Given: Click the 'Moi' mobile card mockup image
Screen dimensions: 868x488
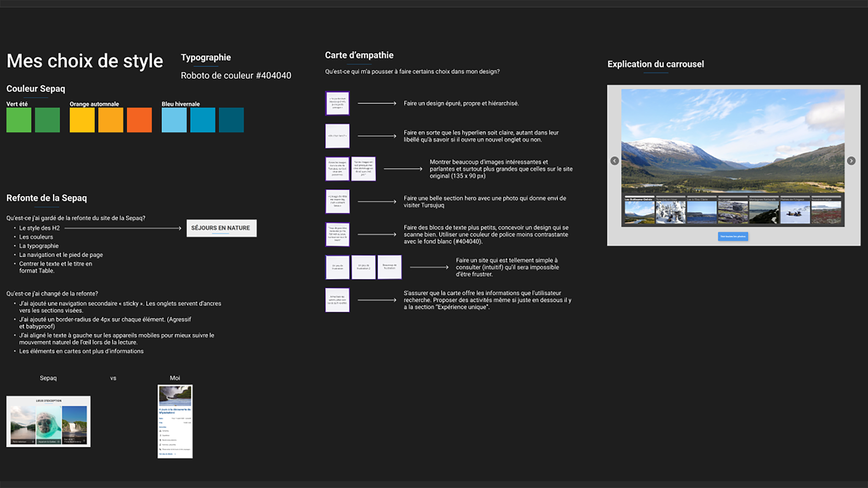Looking at the screenshot, I should (x=175, y=422).
